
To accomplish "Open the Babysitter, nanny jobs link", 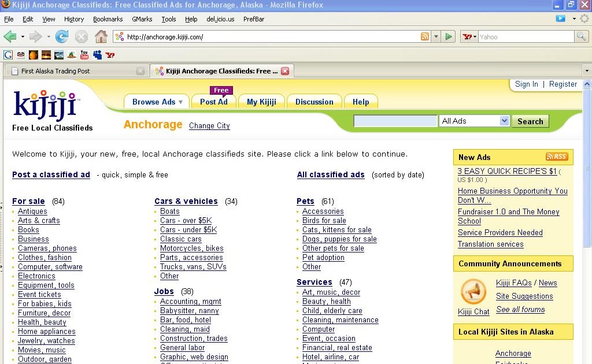I will pos(190,310).
